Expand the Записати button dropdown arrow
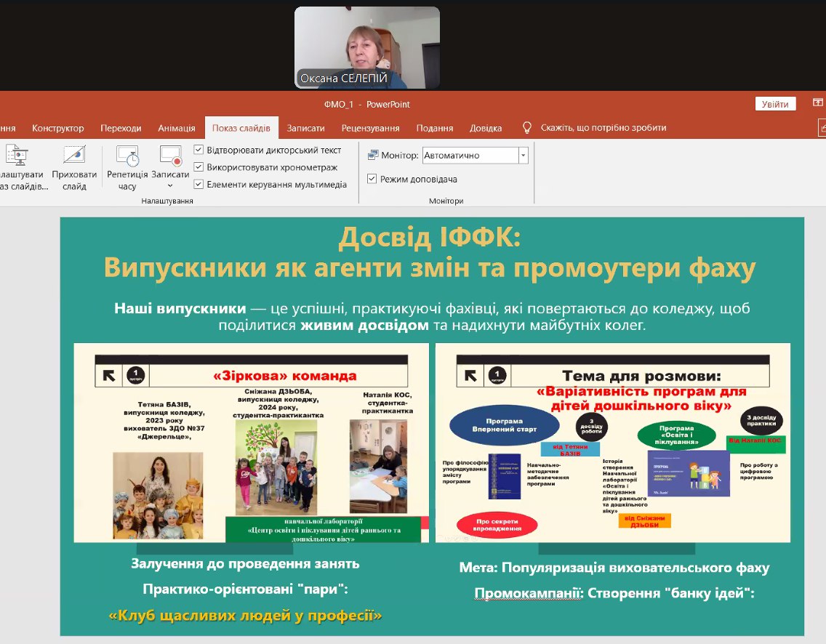Viewport: 826px width, 644px height. coord(170,186)
